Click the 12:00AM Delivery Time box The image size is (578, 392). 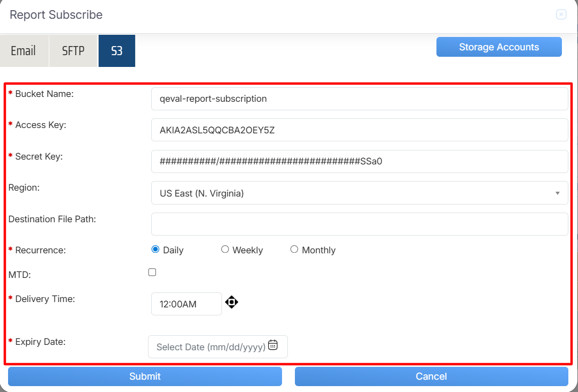pyautogui.click(x=187, y=304)
